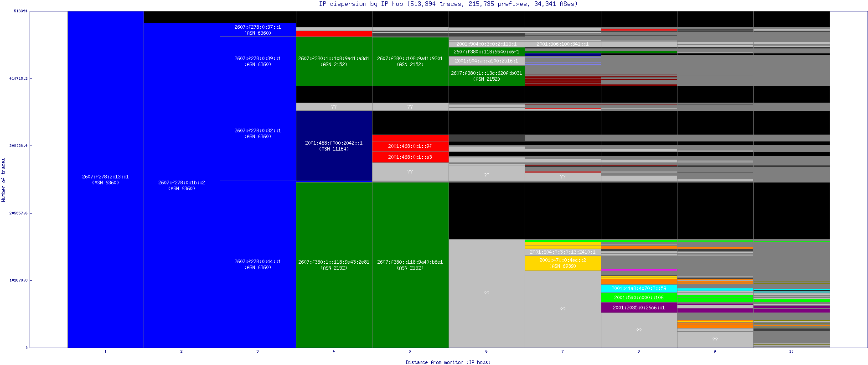The width and height of the screenshot is (868, 365).
Task: Click the 102678.8 y-axis tick value
Action: (x=19, y=280)
